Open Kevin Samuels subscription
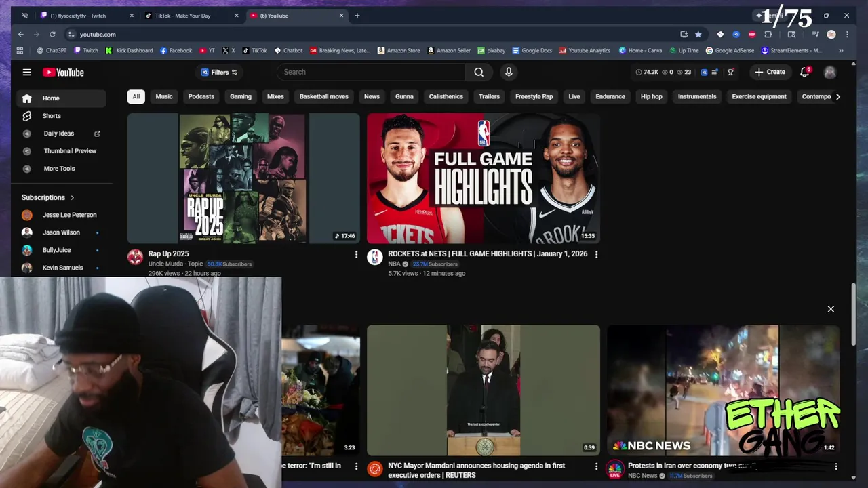 [x=61, y=268]
